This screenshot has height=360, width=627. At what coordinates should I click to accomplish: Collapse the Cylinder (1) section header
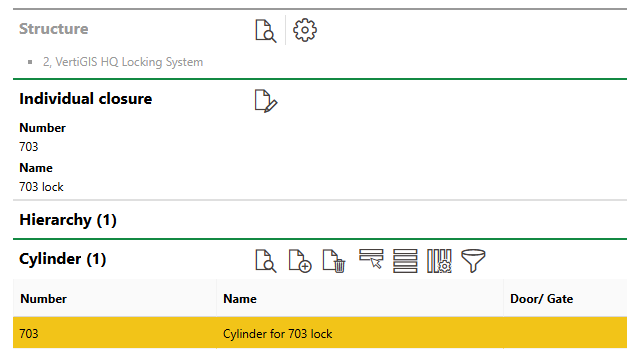click(x=62, y=259)
